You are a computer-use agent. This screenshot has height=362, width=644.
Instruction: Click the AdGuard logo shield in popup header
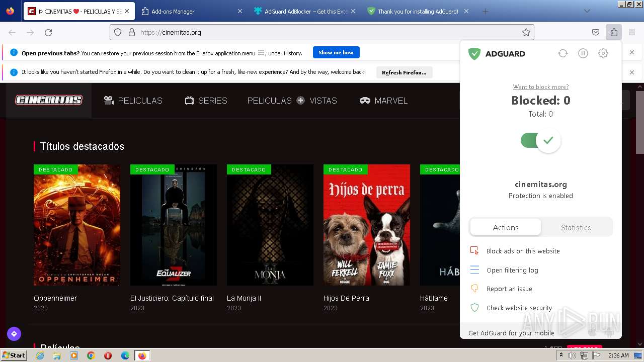click(474, 54)
